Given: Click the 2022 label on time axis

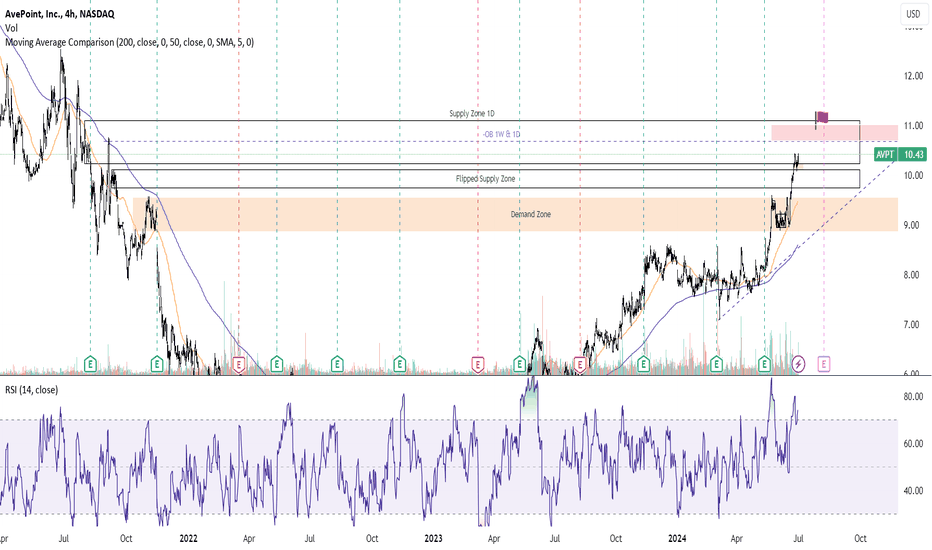Looking at the screenshot, I should point(188,538).
